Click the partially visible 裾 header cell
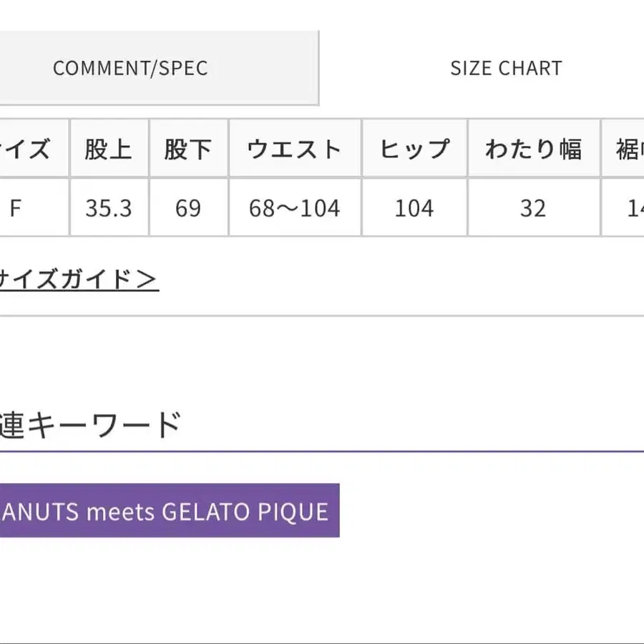644x644 pixels. point(625,149)
